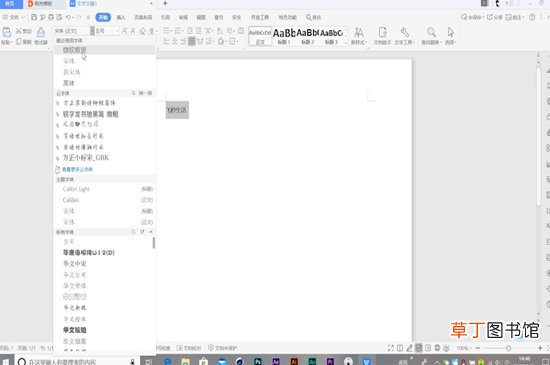Open the Start ribbon tab
The image size is (550, 365).
pos(103,17)
